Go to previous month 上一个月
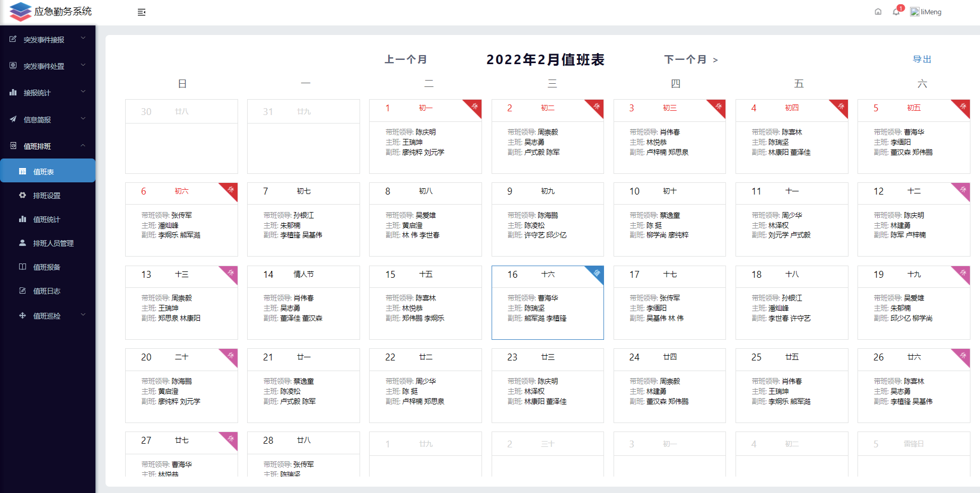 tap(406, 59)
